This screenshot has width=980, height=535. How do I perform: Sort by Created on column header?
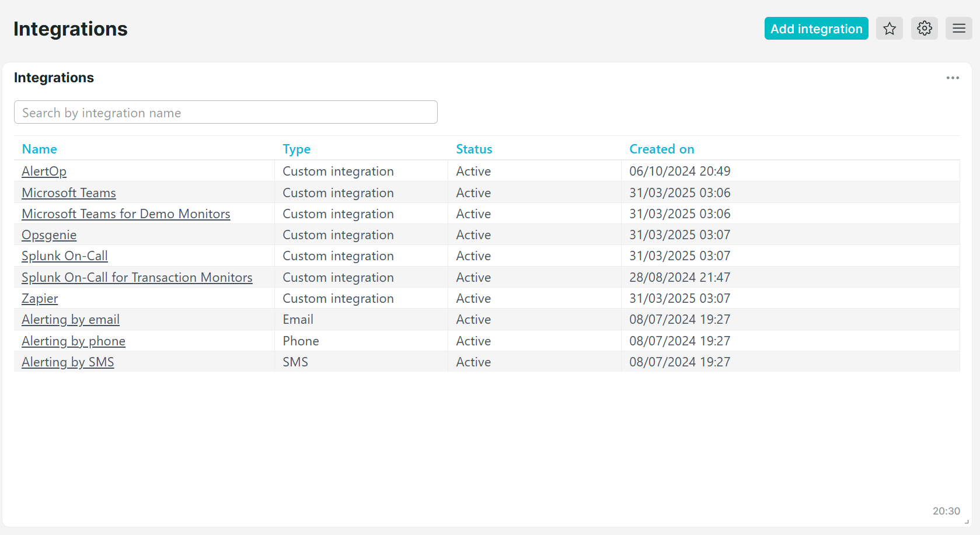tap(661, 149)
